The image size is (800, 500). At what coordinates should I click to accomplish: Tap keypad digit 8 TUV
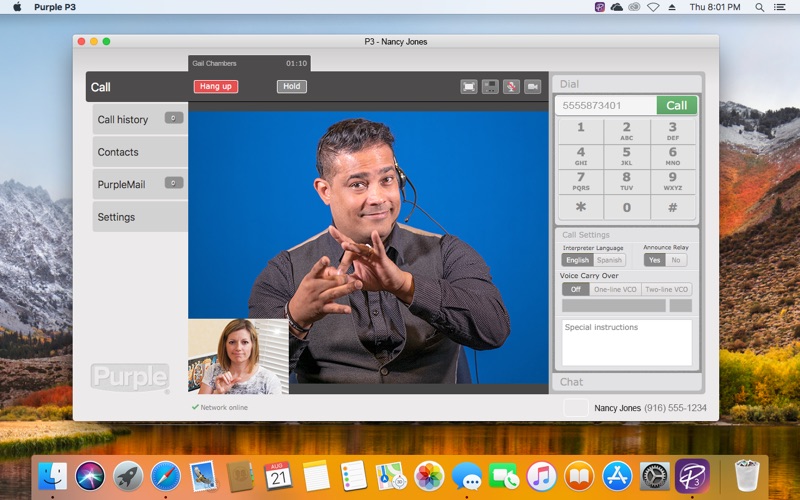point(627,181)
